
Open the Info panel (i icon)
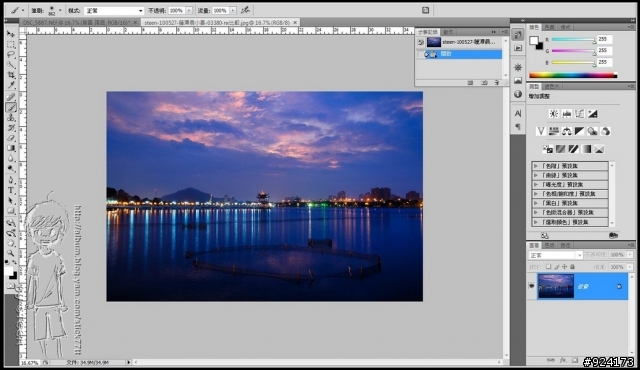coord(518,94)
